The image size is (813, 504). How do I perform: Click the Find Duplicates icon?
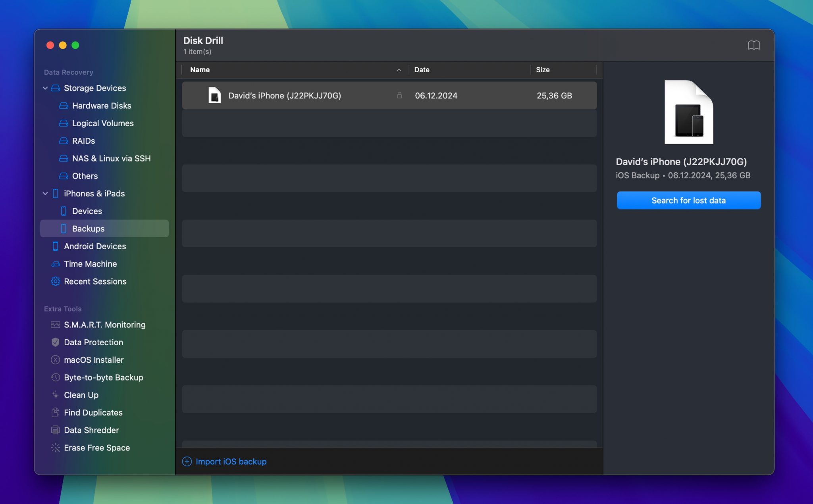point(55,413)
